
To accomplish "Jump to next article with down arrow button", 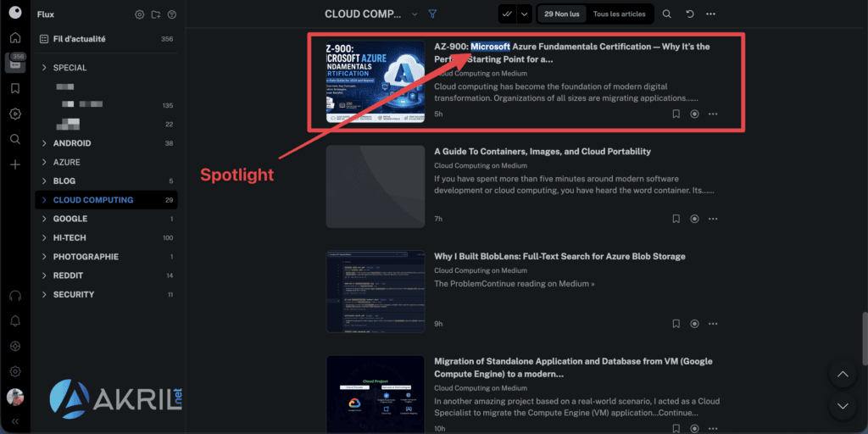I will (843, 406).
